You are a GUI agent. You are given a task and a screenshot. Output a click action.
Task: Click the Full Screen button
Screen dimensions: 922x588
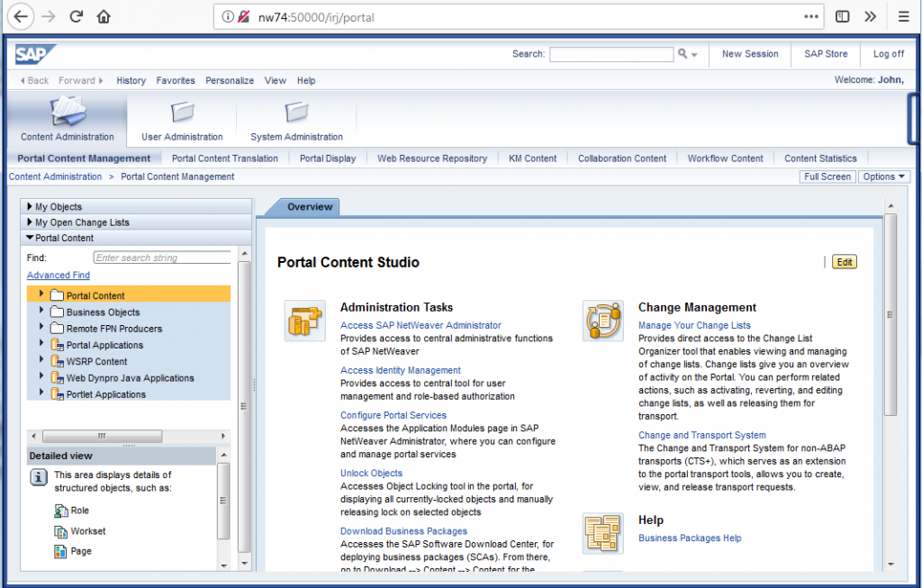827,176
